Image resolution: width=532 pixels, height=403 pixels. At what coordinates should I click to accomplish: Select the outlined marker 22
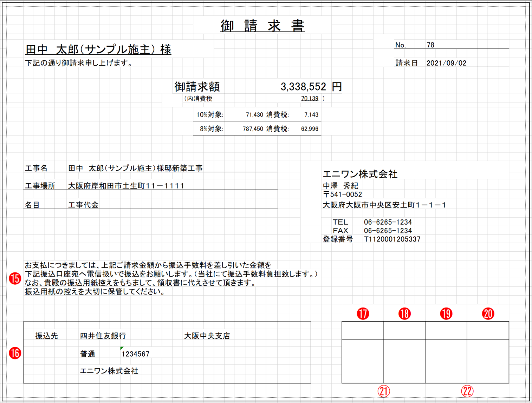467,391
